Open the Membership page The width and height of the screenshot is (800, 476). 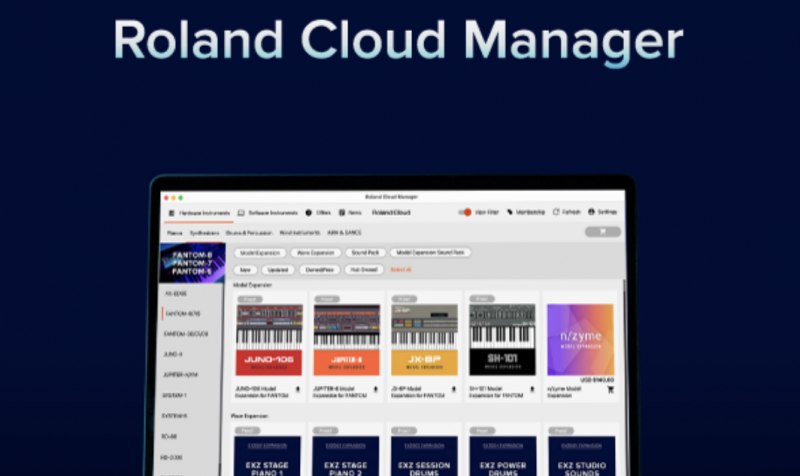point(526,212)
